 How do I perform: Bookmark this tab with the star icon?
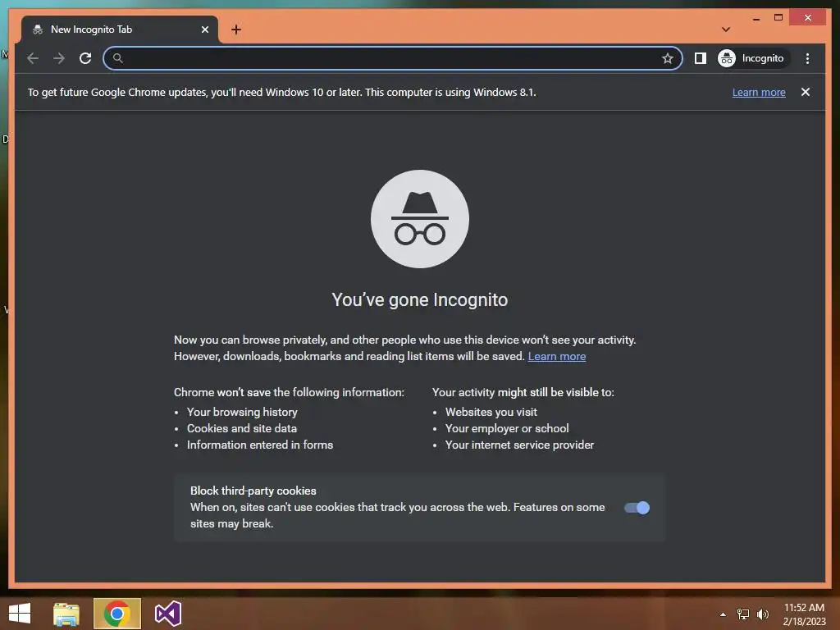click(667, 58)
